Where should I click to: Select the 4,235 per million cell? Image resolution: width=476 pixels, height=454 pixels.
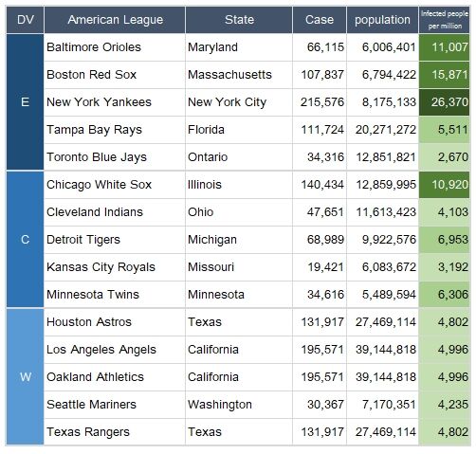point(445,405)
